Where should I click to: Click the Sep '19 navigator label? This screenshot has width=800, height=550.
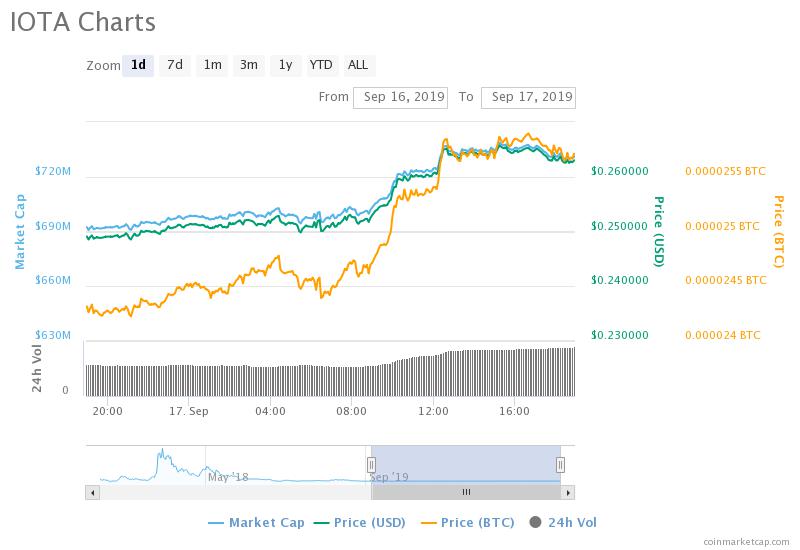(389, 478)
